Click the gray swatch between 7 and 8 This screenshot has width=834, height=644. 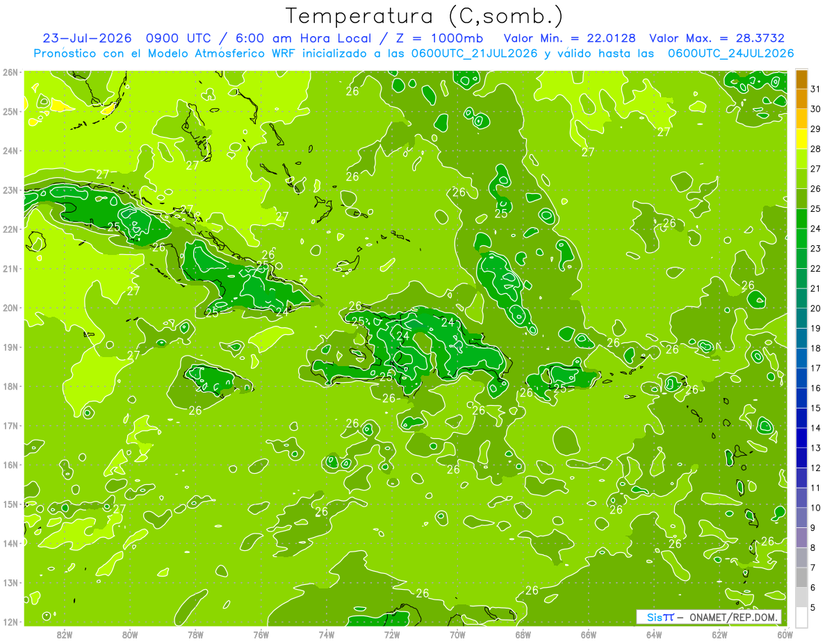coord(801,558)
